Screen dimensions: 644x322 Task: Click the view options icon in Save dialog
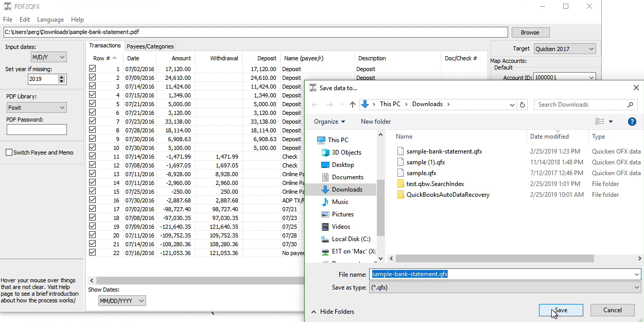[600, 122]
